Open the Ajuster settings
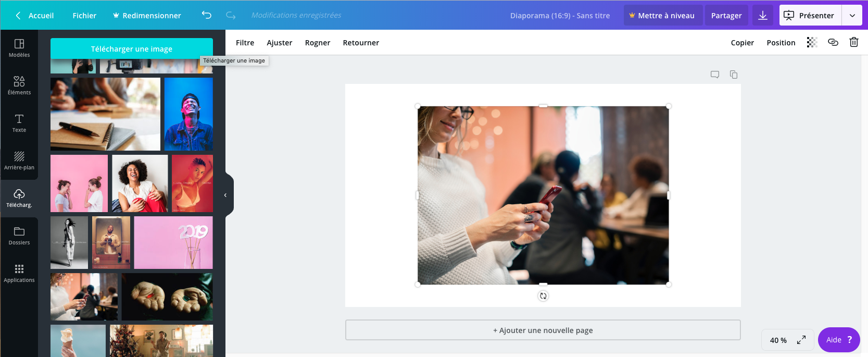The width and height of the screenshot is (868, 357). pos(280,43)
